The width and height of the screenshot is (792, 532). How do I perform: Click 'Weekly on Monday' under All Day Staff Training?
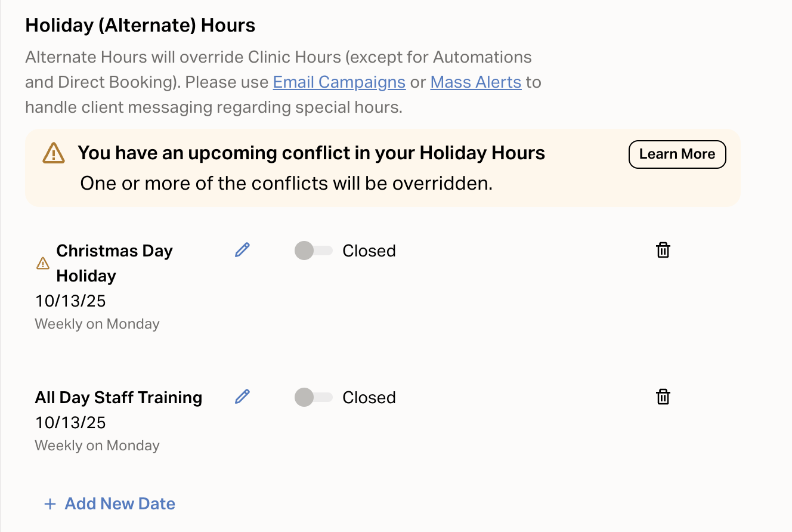pyautogui.click(x=97, y=446)
